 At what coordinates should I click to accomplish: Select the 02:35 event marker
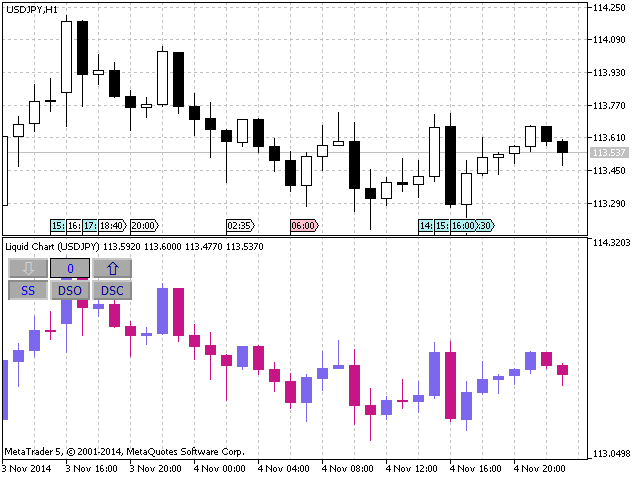(x=240, y=225)
